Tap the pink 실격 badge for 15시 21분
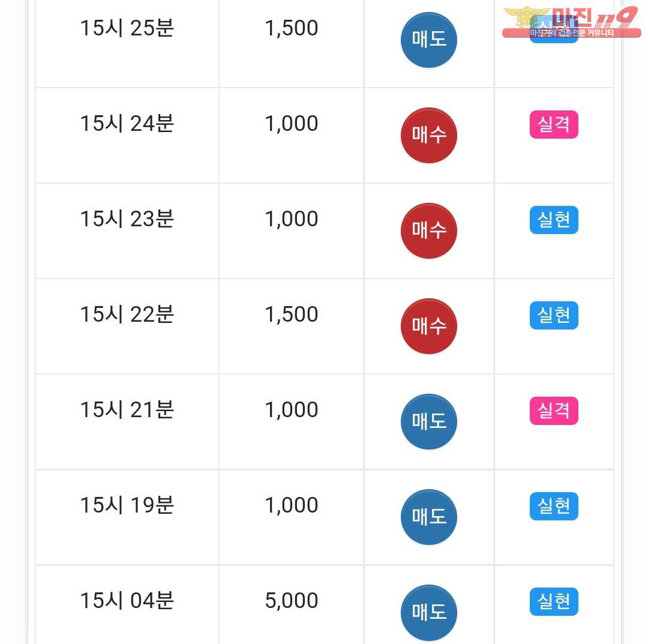The height and width of the screenshot is (644, 648). tap(554, 411)
